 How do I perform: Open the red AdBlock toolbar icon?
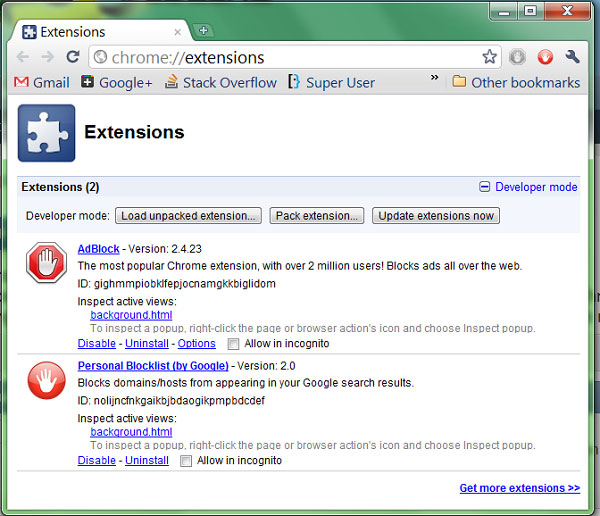tap(545, 57)
